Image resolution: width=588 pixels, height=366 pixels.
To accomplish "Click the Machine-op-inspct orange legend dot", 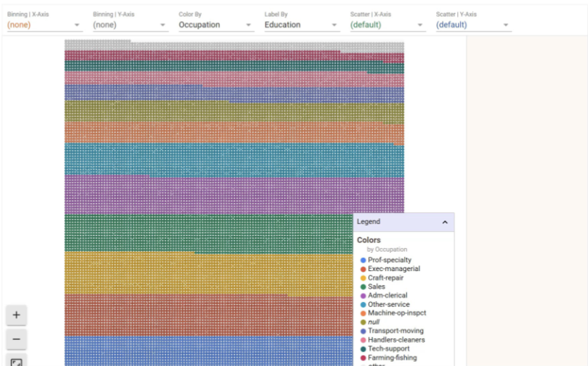I will 363,313.
